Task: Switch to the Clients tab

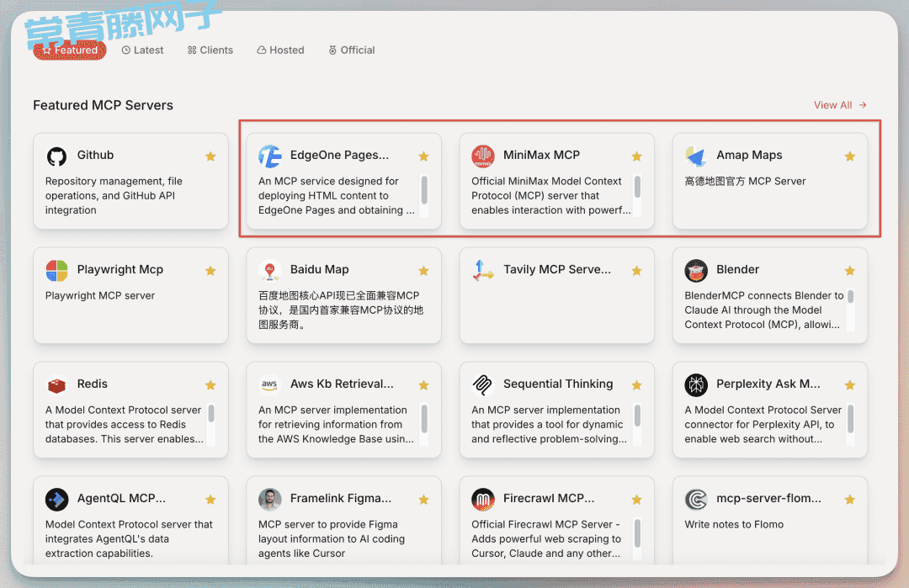Action: (210, 50)
